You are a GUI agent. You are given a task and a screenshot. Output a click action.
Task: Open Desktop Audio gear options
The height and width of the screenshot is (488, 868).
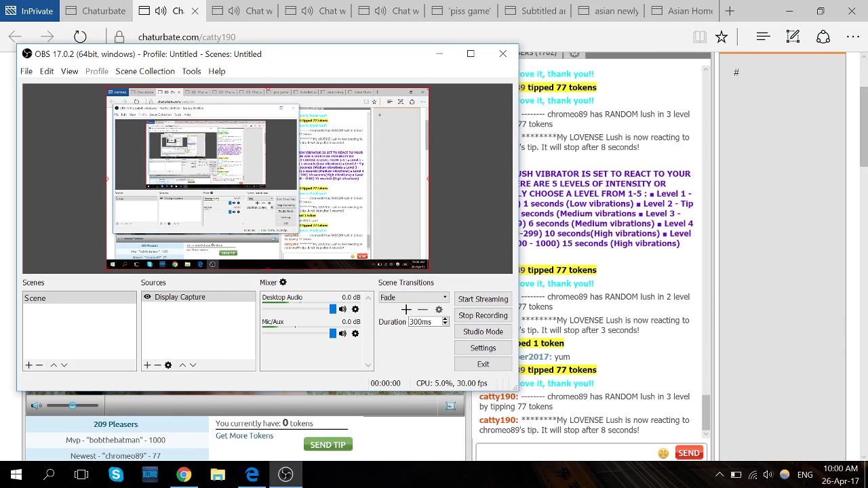point(355,309)
